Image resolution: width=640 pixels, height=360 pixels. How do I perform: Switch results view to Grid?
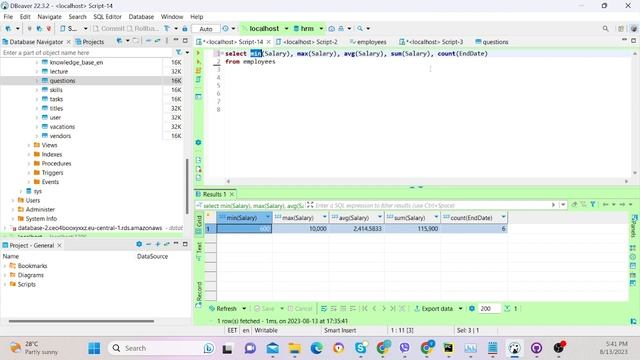pos(199,224)
